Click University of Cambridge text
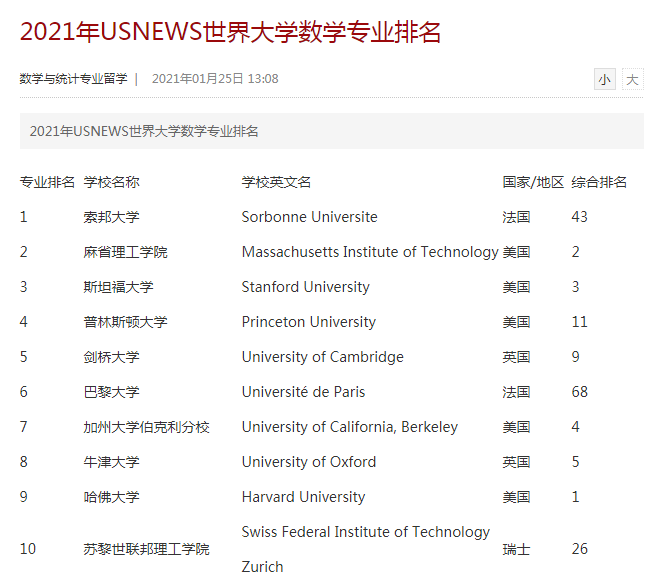The height and width of the screenshot is (582, 657). (x=323, y=357)
